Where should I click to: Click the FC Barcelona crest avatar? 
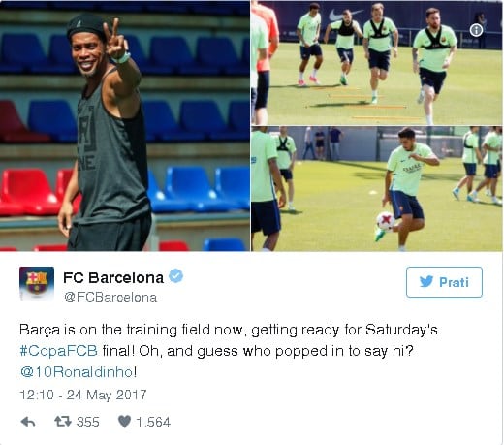click(x=37, y=283)
